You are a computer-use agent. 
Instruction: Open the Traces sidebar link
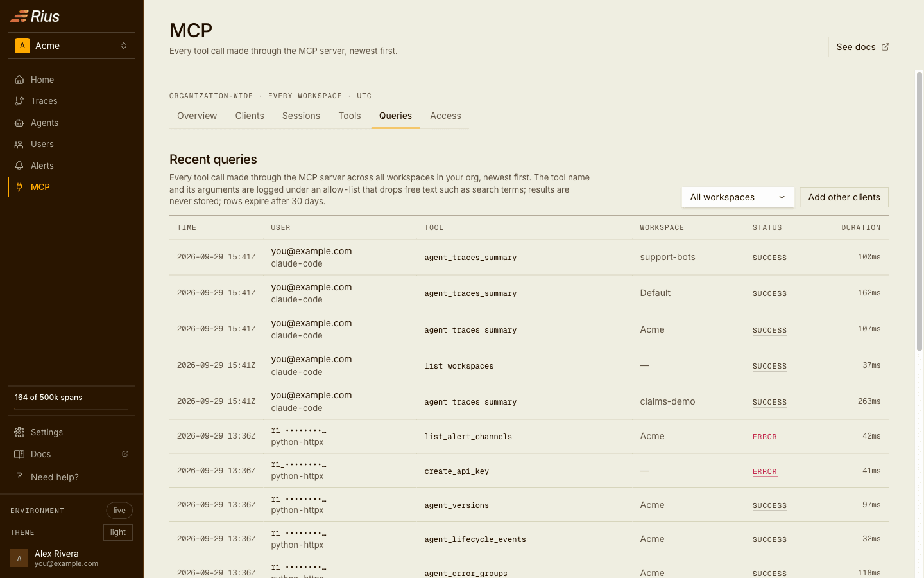71,101
